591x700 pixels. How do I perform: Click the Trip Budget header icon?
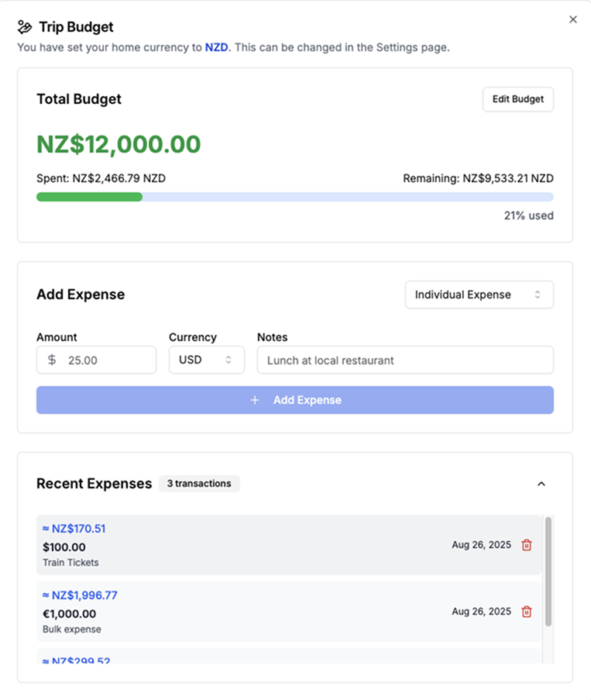pos(25,27)
